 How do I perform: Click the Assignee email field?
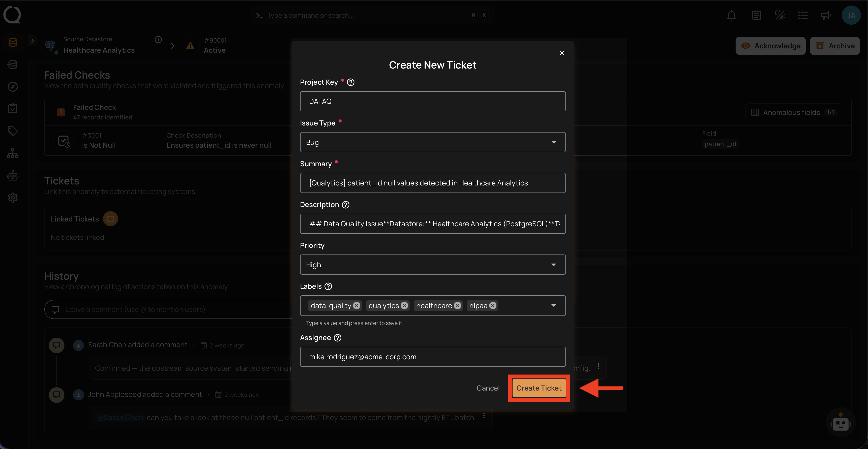433,357
